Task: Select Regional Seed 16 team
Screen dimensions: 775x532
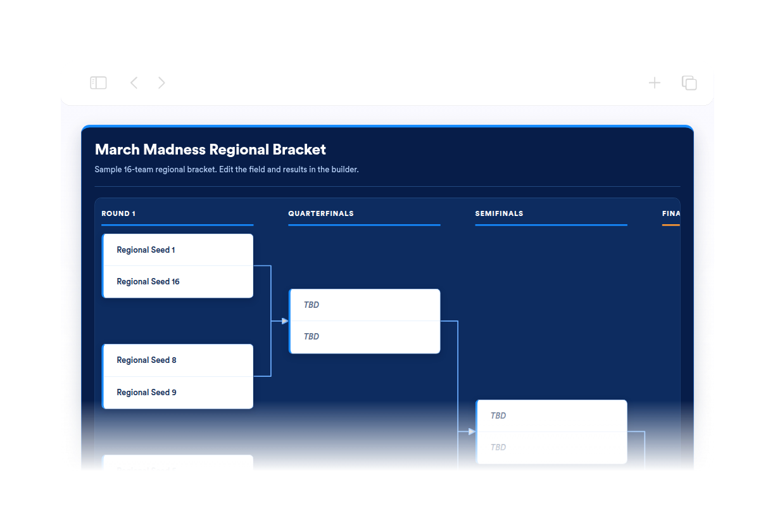Action: click(178, 282)
